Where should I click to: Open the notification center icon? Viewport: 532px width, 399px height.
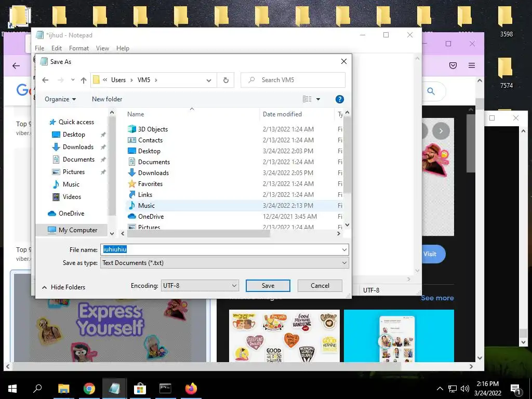(x=515, y=389)
